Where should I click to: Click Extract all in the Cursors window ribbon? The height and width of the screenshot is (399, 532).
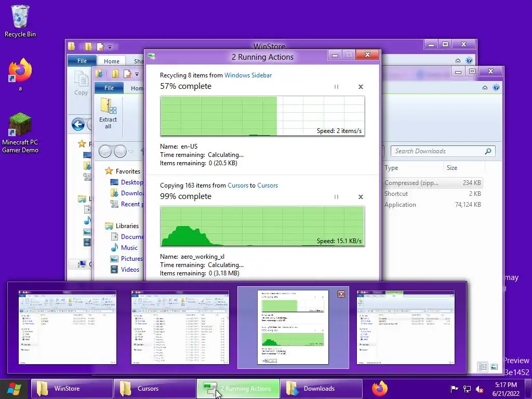(108, 114)
